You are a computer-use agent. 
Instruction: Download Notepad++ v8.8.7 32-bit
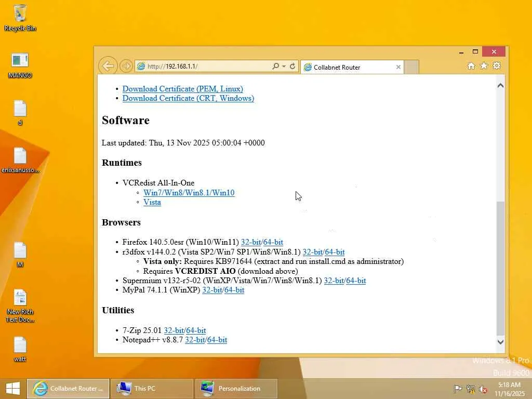195,340
